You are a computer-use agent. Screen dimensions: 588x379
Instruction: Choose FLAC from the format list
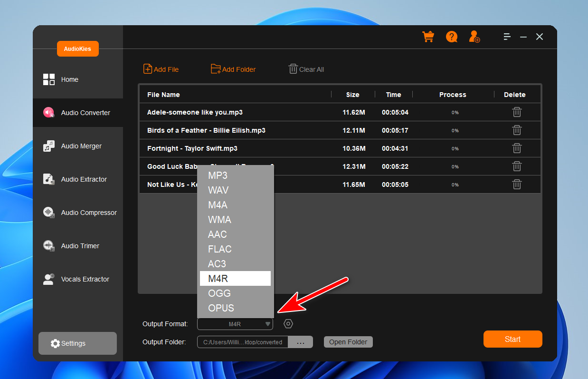(220, 249)
